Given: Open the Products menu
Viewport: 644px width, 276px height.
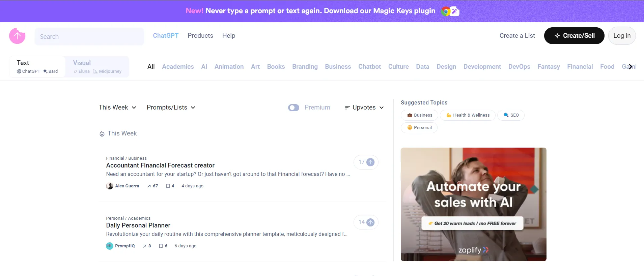Looking at the screenshot, I should coord(200,36).
